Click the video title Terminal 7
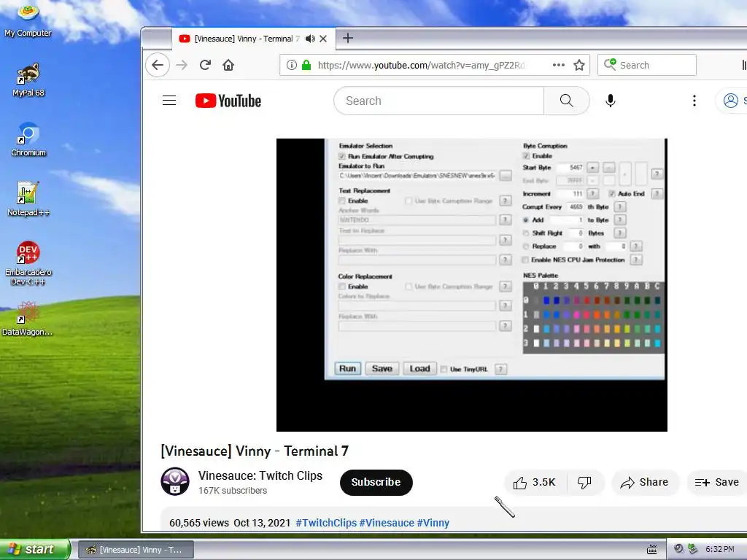Image resolution: width=747 pixels, height=560 pixels. tap(255, 451)
